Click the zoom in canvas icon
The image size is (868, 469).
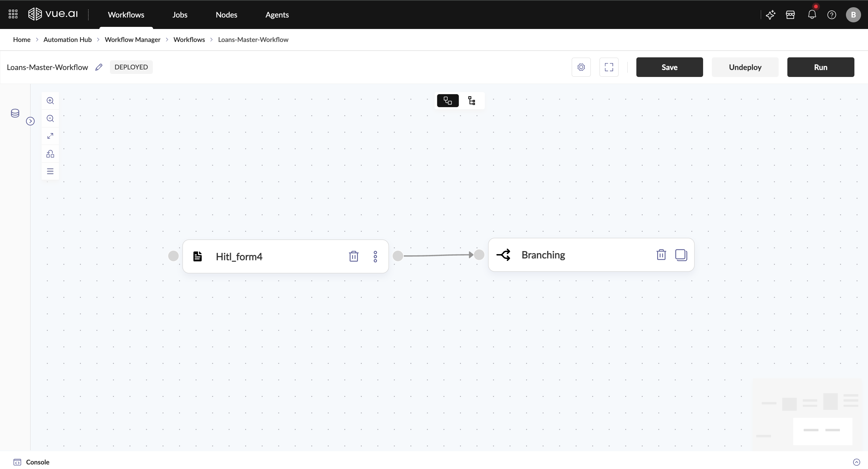[50, 101]
